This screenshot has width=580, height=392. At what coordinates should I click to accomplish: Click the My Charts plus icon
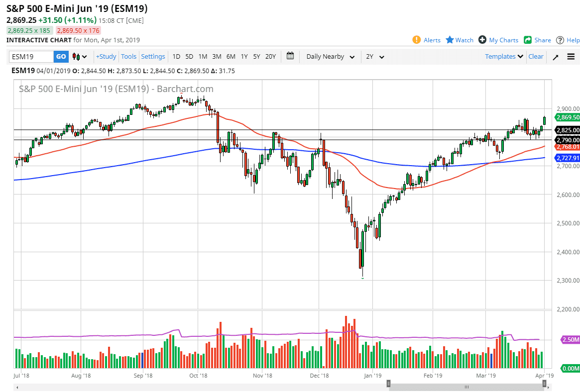click(x=481, y=40)
